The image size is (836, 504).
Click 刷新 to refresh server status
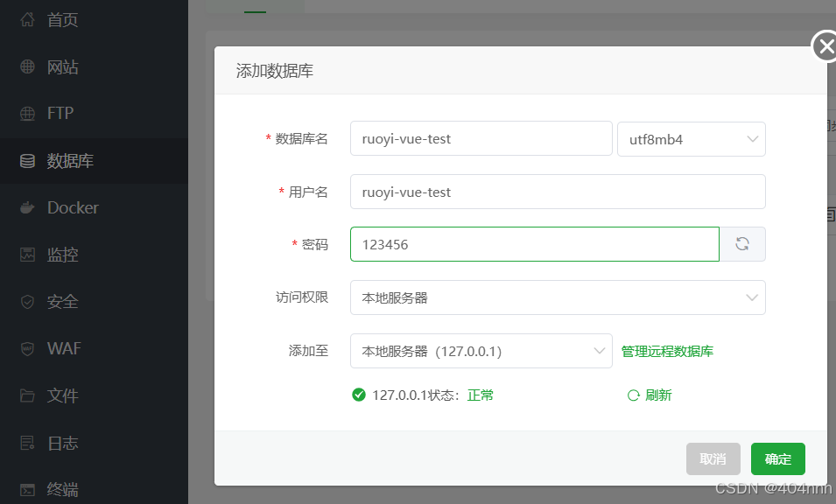[x=650, y=395]
